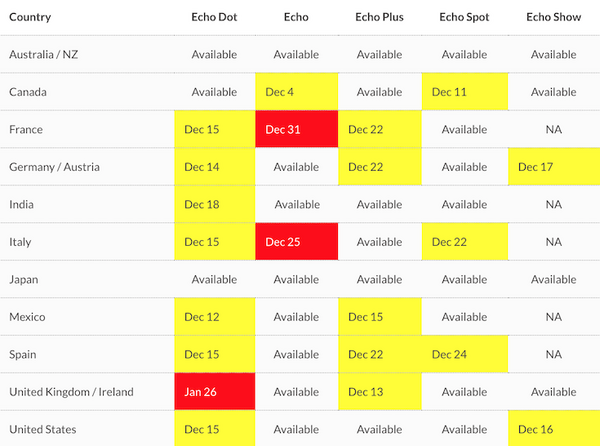Select the Australia / NZ row label
The image size is (600, 446).
[x=44, y=54]
